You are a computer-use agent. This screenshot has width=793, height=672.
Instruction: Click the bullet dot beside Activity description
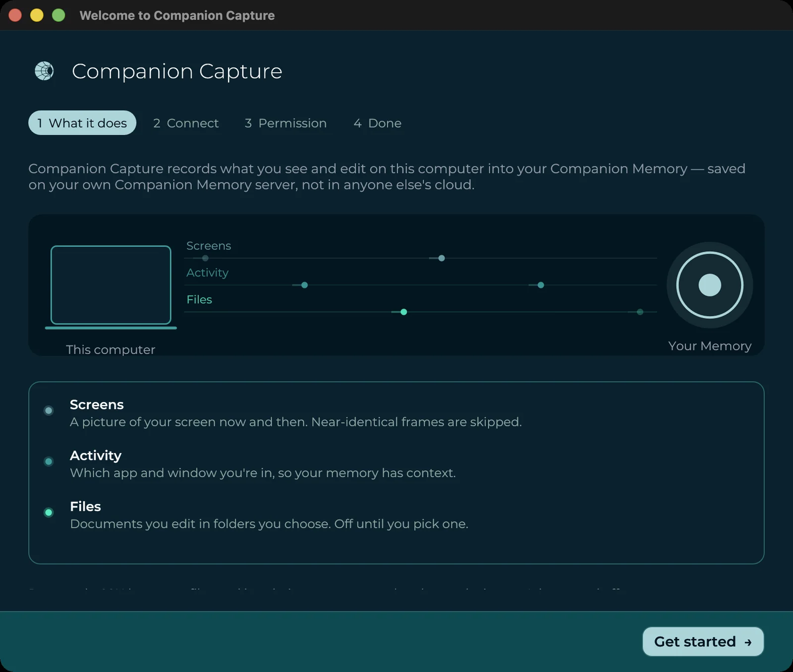49,461
